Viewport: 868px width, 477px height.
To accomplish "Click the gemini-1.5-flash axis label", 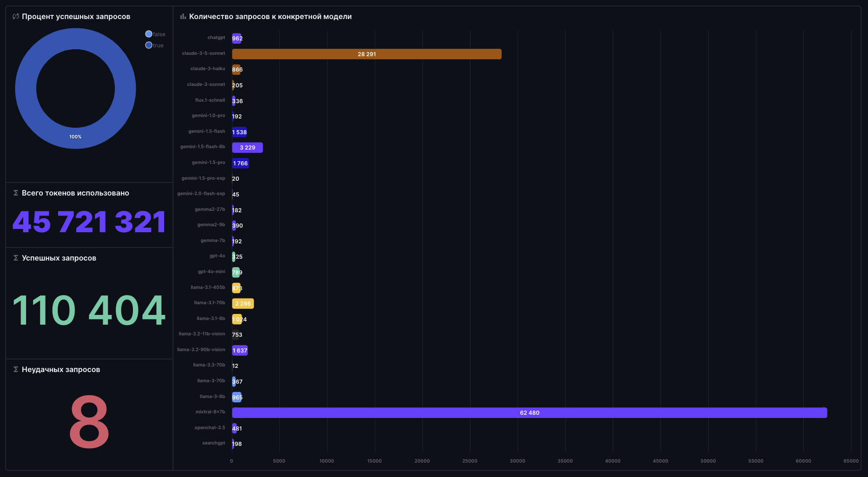I will click(x=206, y=131).
